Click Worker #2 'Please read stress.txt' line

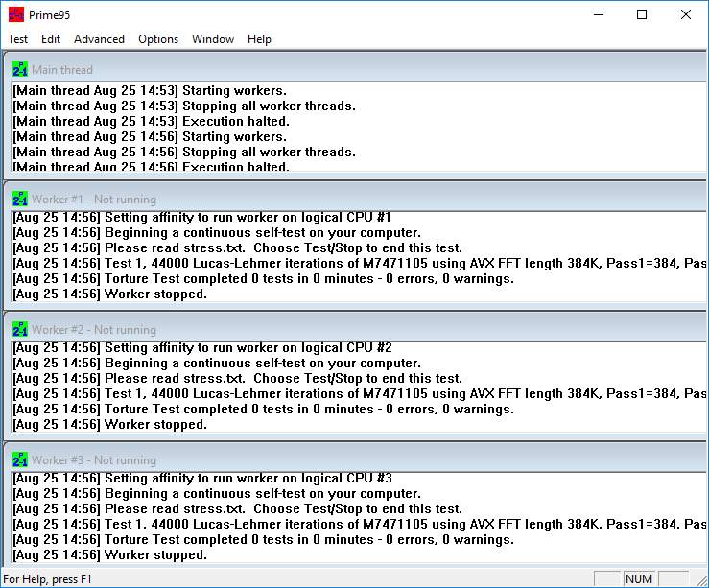(237, 378)
